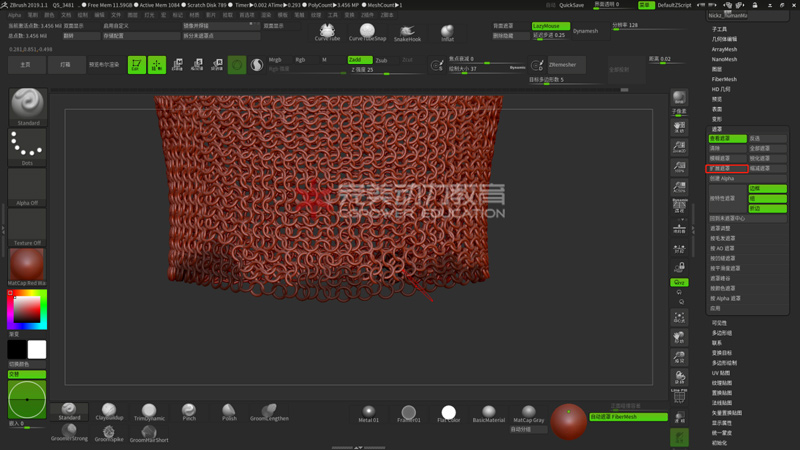Expand the ArrayMesh section

pyautogui.click(x=724, y=49)
